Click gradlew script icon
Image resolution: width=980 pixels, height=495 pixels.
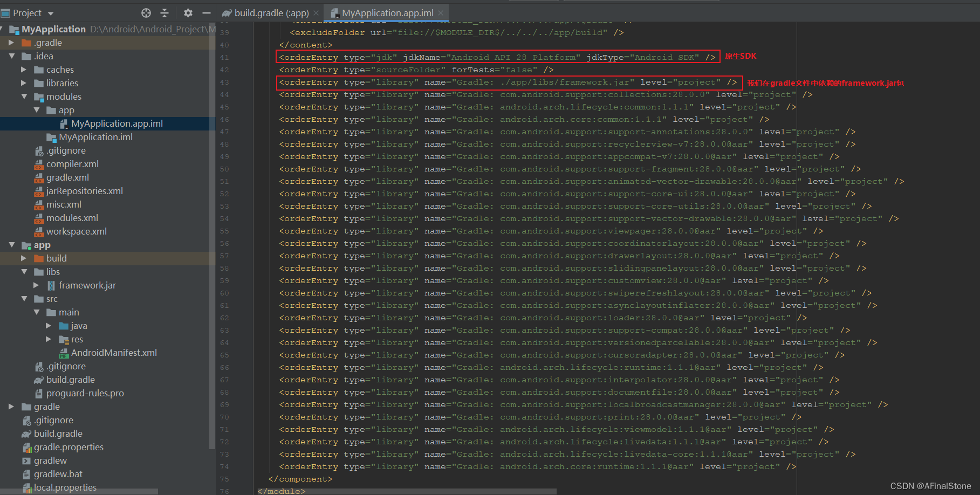coord(26,460)
